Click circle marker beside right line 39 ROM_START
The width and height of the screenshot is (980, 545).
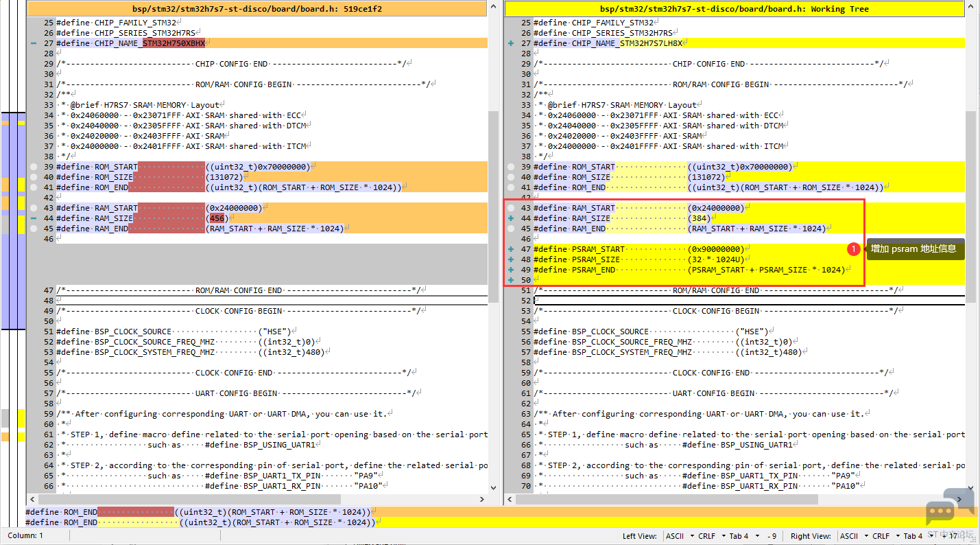pos(510,167)
